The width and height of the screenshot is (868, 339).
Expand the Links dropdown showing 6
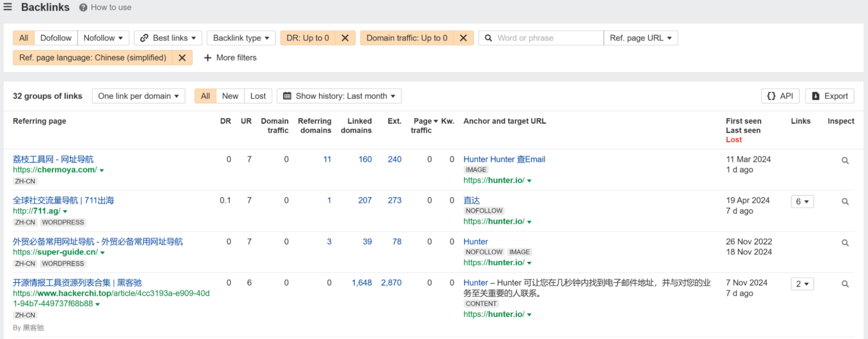coord(802,202)
